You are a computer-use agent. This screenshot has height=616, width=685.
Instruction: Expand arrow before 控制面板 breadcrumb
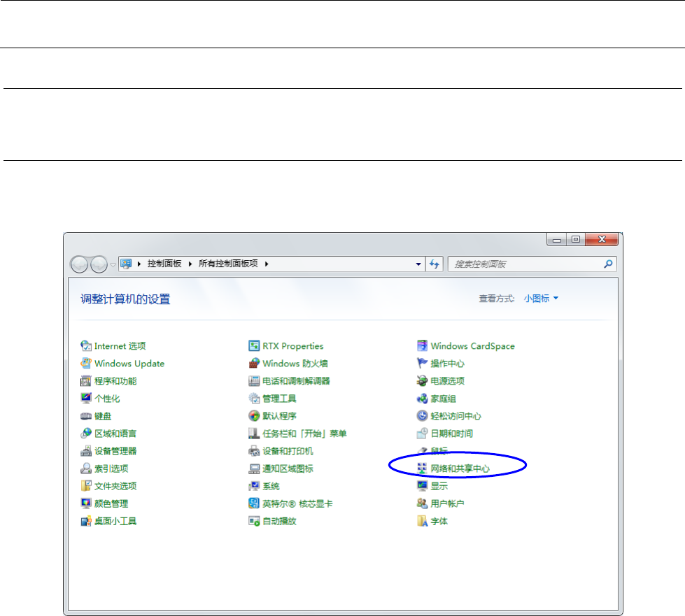[139, 264]
